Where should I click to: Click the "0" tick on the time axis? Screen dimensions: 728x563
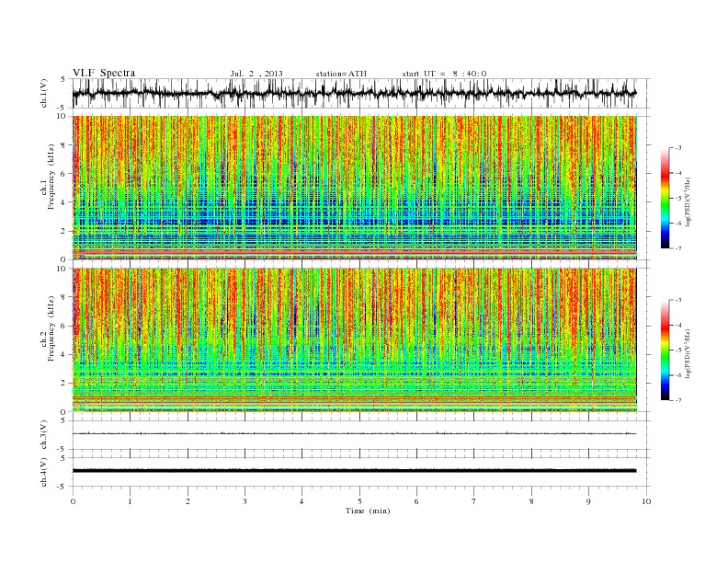[73, 501]
